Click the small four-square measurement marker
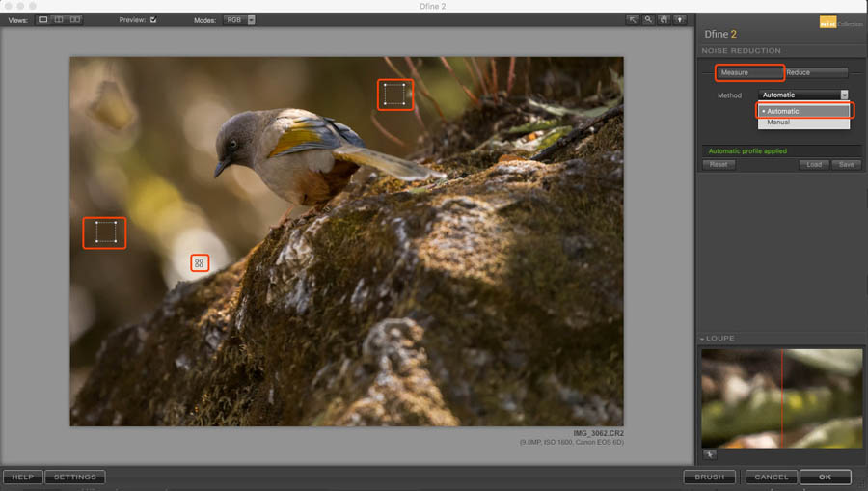The height and width of the screenshot is (491, 868). tap(200, 263)
